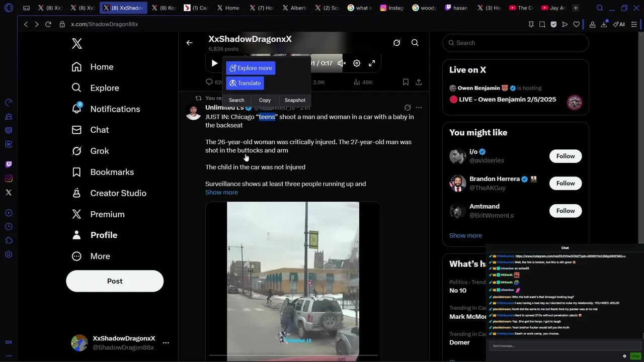The height and width of the screenshot is (362, 644).
Task: Select Copy in the text selection popup
Action: coord(265,100)
